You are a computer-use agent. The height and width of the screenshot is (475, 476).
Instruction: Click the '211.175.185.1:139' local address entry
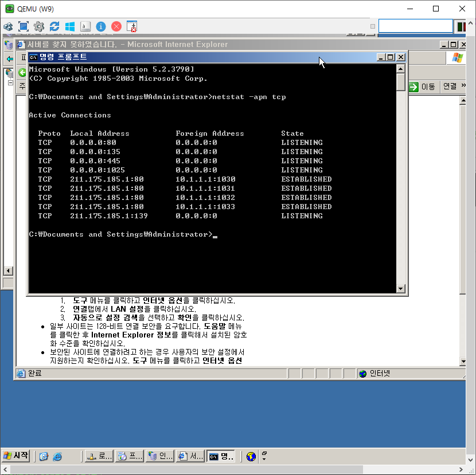(x=109, y=216)
